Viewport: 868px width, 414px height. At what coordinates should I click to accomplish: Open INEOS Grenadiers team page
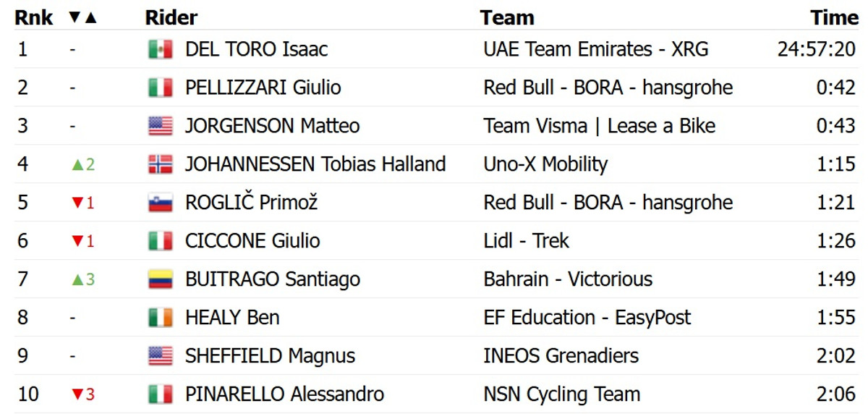[561, 356]
